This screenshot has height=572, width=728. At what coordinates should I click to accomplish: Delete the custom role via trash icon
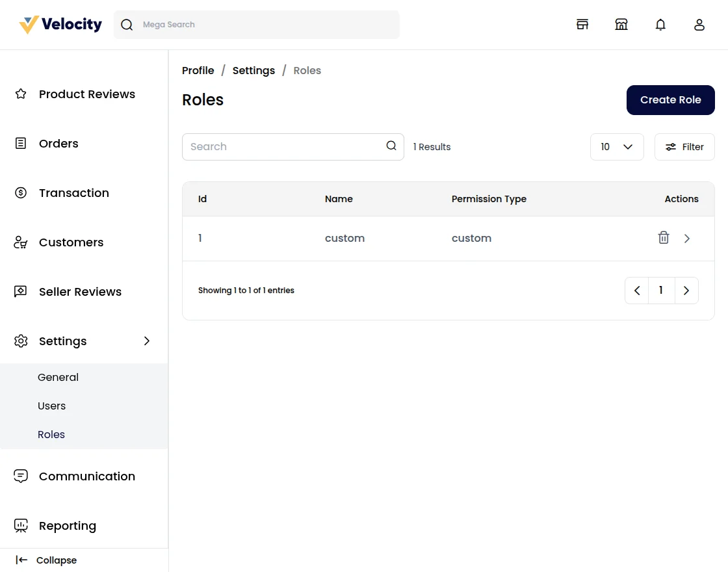click(x=664, y=238)
